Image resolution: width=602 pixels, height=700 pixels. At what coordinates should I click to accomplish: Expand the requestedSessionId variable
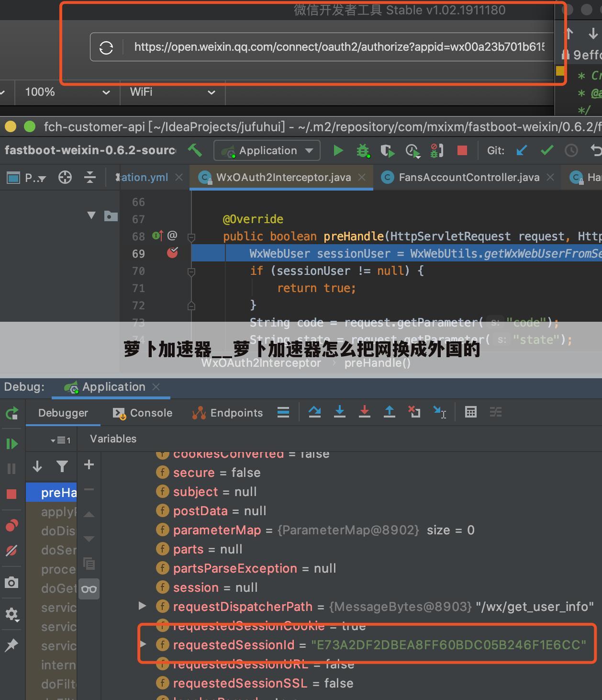click(143, 644)
